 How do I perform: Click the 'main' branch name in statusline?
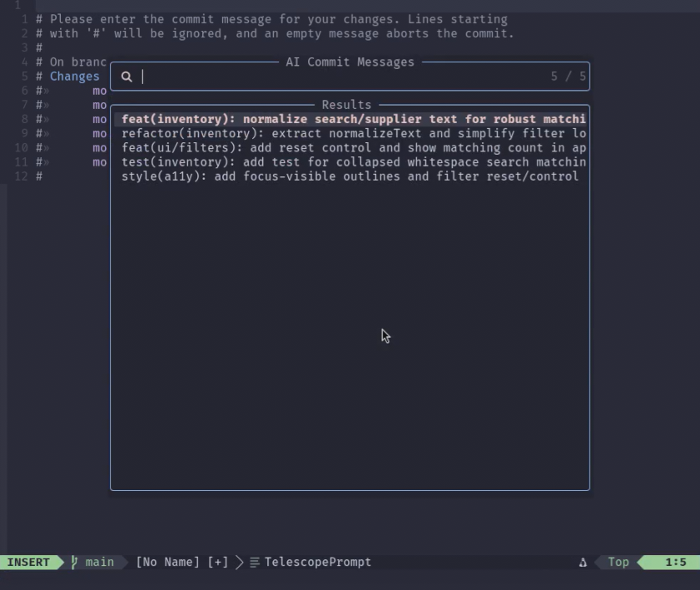[100, 562]
